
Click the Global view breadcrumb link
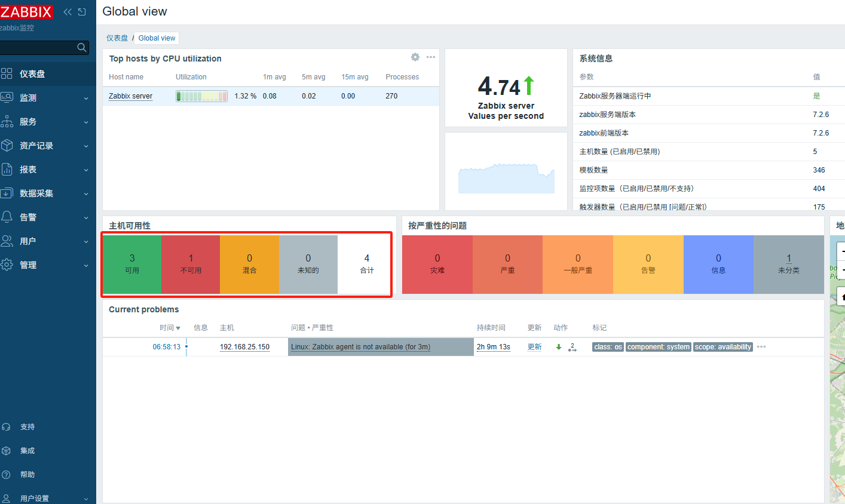coord(157,38)
